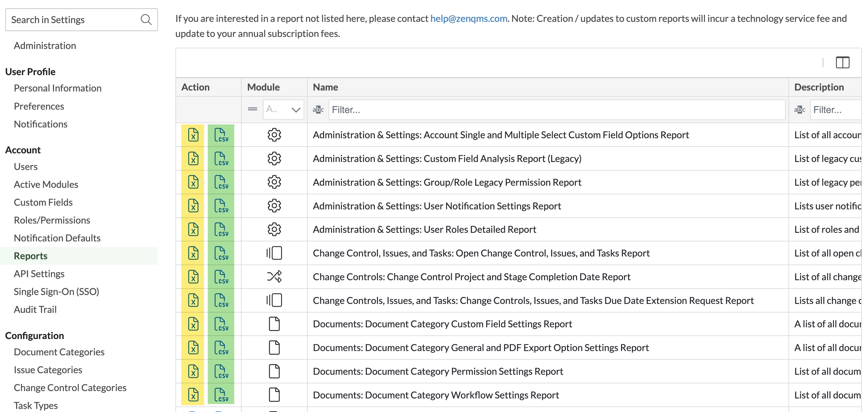Export User Notification Settings Report to Excel
The height and width of the screenshot is (412, 868).
click(x=193, y=206)
